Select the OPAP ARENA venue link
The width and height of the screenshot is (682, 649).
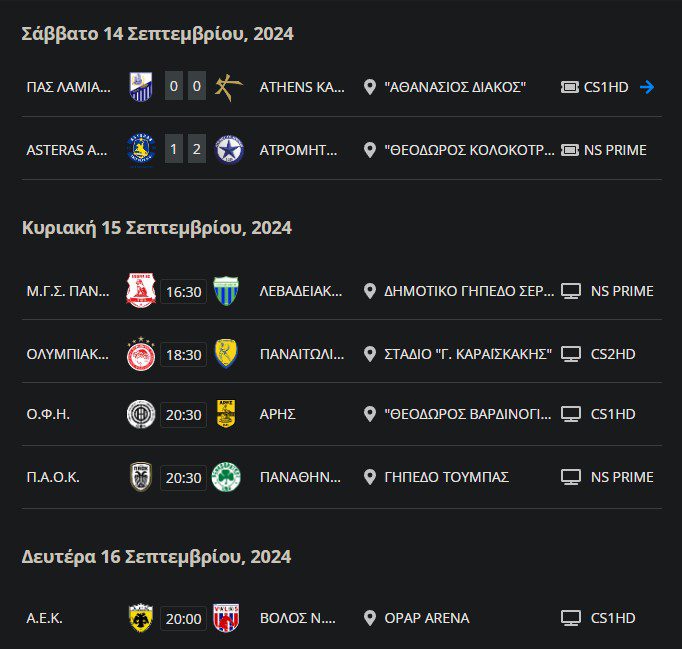tap(427, 618)
